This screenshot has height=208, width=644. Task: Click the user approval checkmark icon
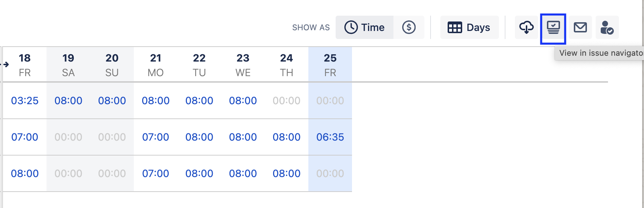[x=607, y=27]
